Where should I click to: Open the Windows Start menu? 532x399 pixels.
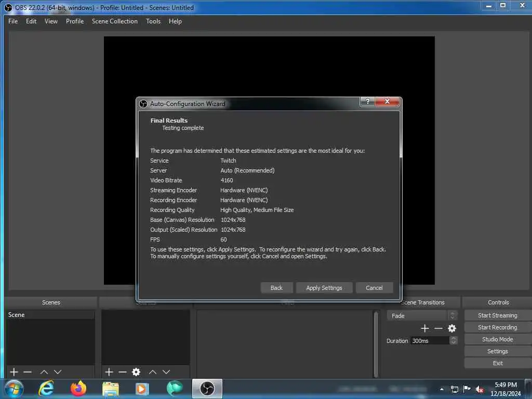pyautogui.click(x=14, y=389)
